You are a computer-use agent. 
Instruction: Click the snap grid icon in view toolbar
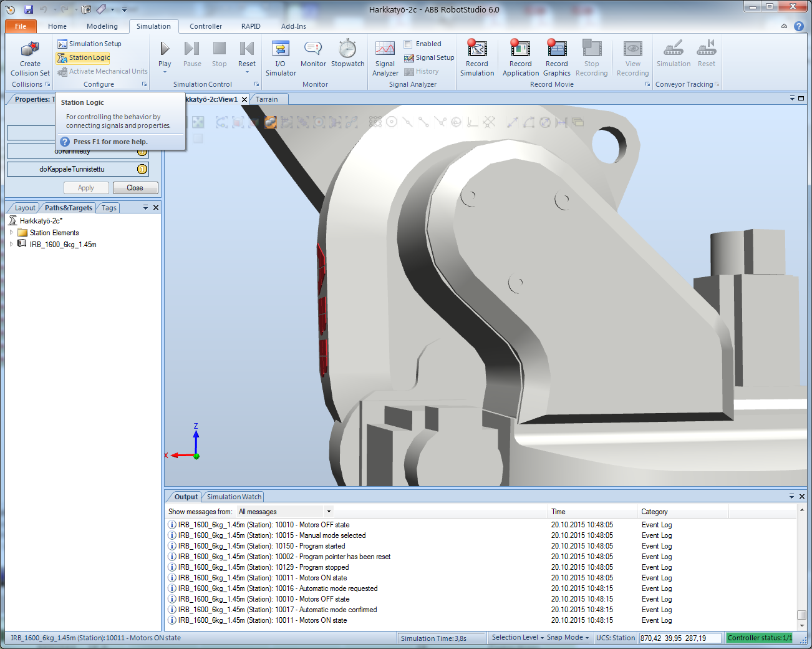click(x=375, y=122)
